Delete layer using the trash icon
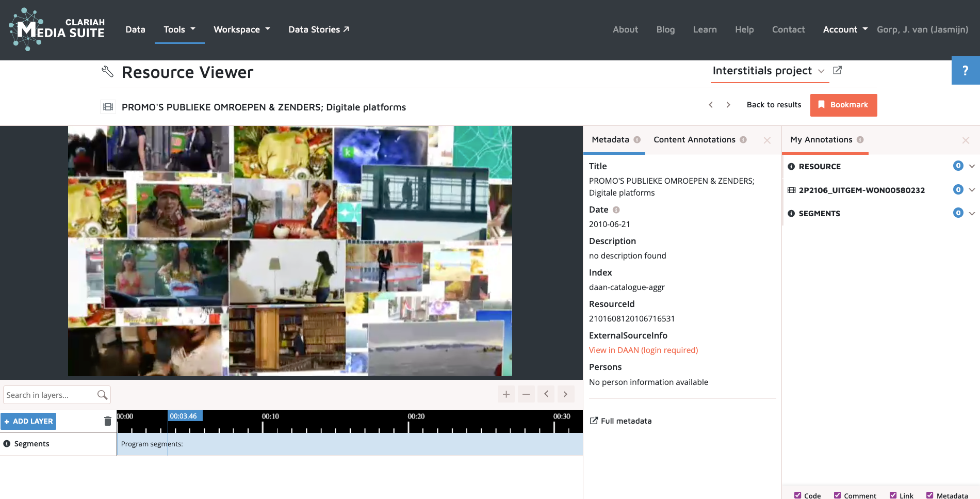 pyautogui.click(x=107, y=421)
